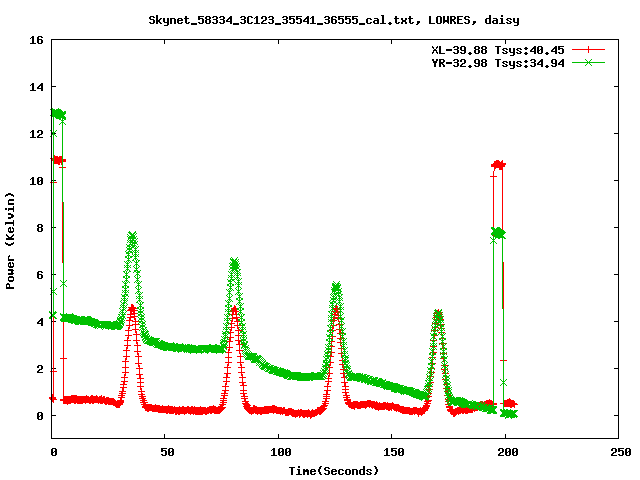Click the first green peak near 35 seconds

132,236
